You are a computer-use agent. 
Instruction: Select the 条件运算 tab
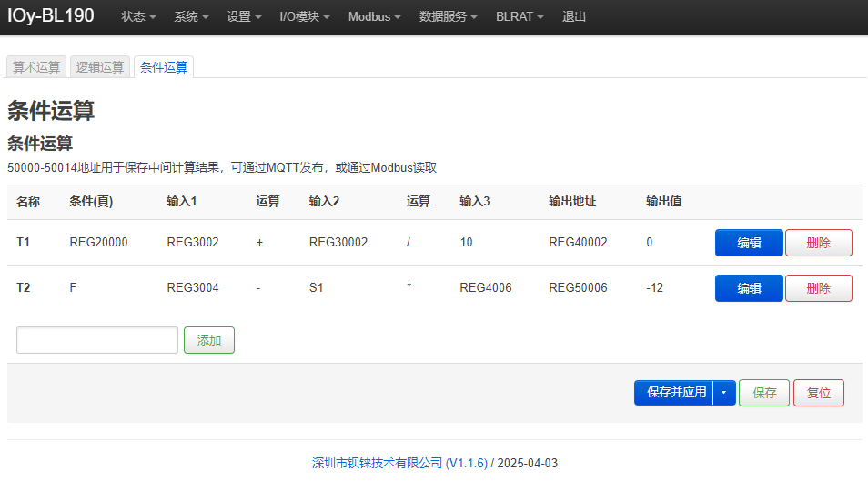click(163, 67)
